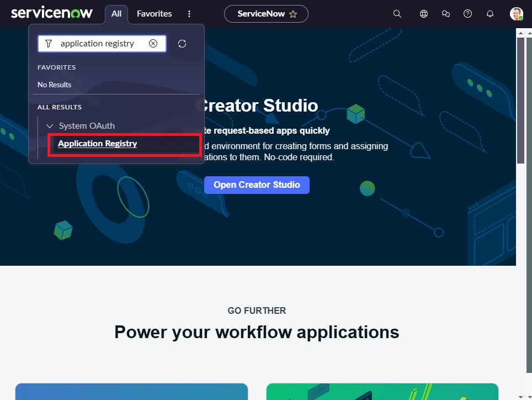Click the filter navigator input field
The width and height of the screenshot is (532, 400).
point(102,44)
